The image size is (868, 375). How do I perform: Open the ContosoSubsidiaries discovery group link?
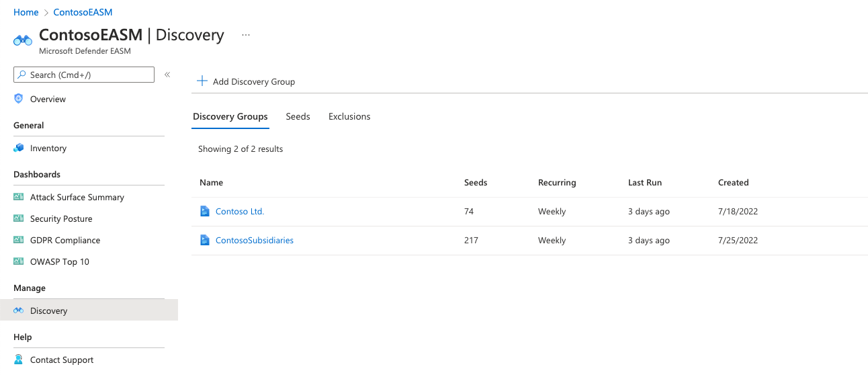(255, 240)
